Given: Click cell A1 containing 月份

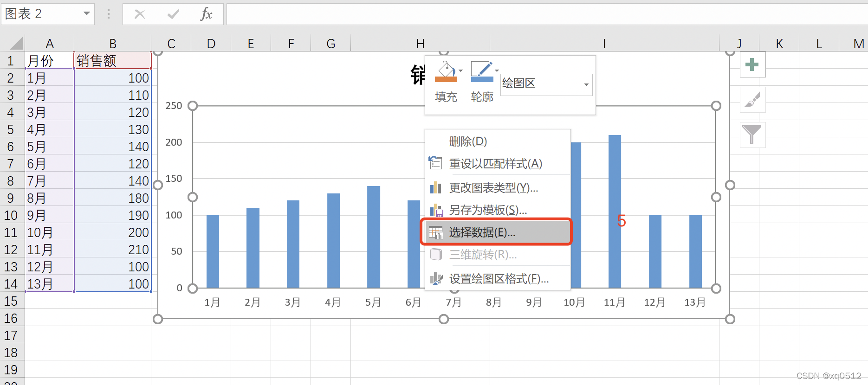Looking at the screenshot, I should pos(50,61).
